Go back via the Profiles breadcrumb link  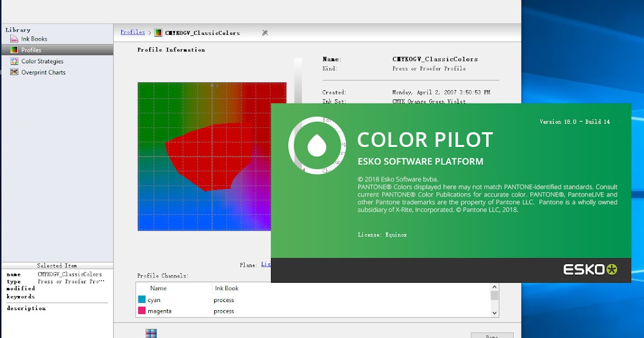coord(133,32)
